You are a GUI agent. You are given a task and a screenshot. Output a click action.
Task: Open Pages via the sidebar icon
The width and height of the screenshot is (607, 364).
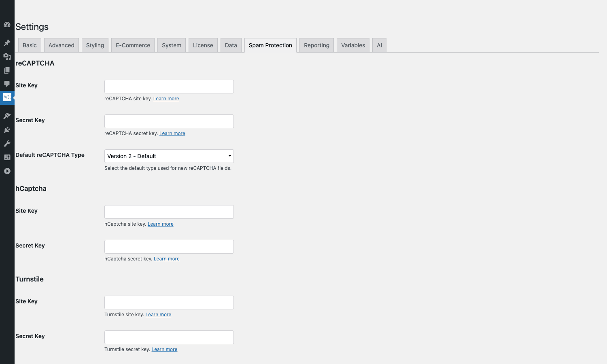coord(7,70)
